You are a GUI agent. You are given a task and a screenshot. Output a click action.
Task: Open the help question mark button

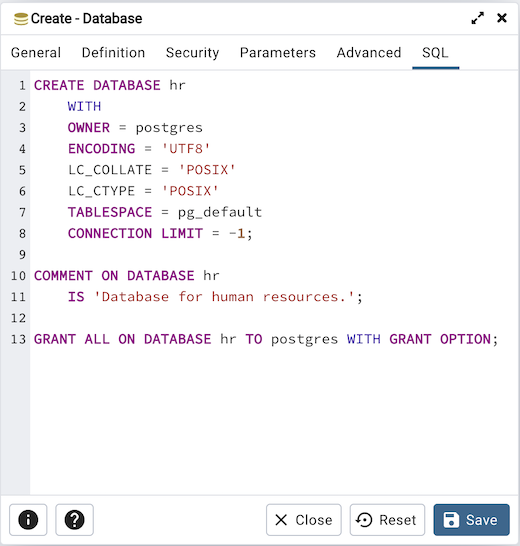coord(75,520)
